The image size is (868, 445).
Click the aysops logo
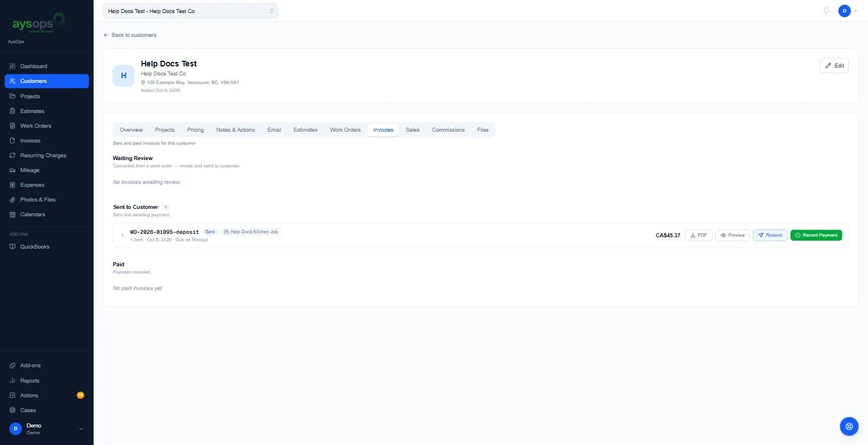(x=39, y=23)
